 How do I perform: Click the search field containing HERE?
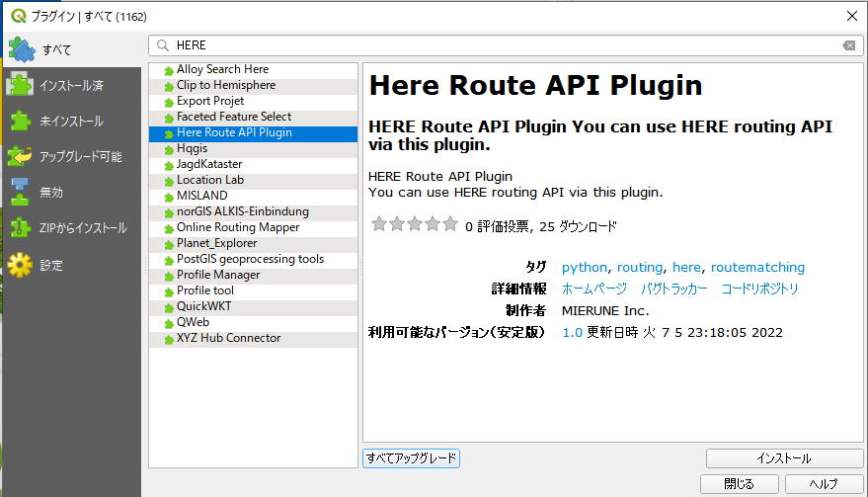coord(506,45)
